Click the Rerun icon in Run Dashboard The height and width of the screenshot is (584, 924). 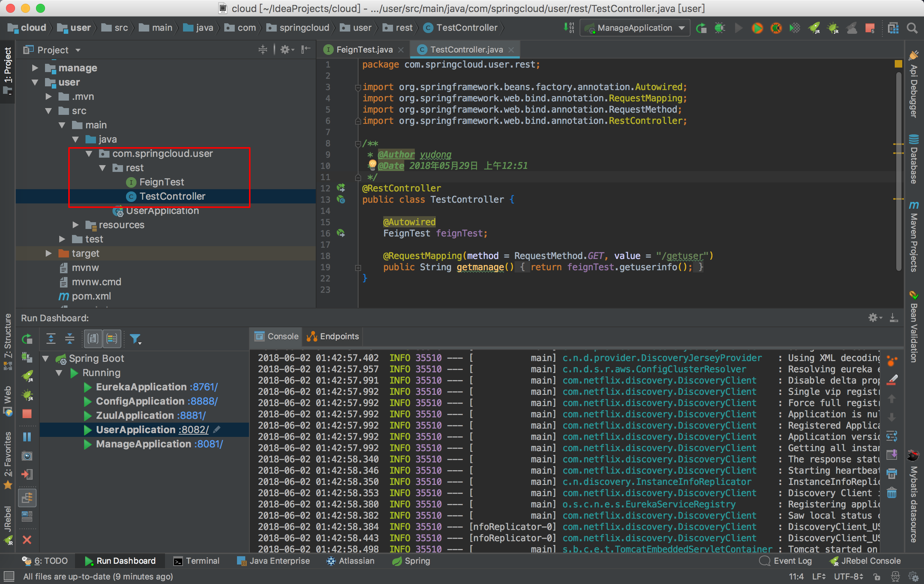27,339
